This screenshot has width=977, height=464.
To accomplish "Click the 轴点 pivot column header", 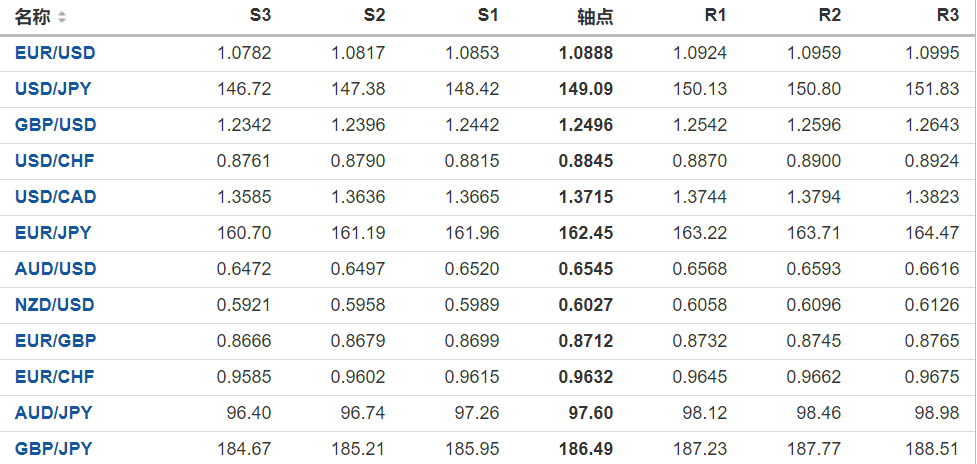I will coord(595,17).
